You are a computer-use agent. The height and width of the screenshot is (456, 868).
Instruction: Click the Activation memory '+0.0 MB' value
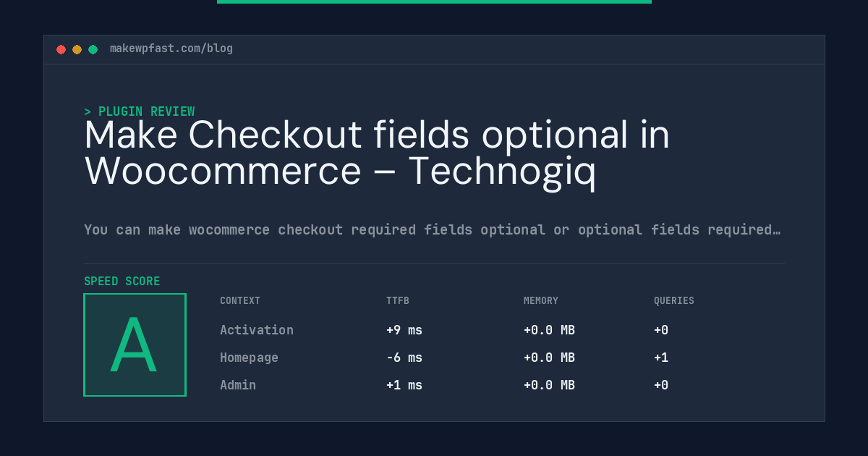(x=549, y=330)
